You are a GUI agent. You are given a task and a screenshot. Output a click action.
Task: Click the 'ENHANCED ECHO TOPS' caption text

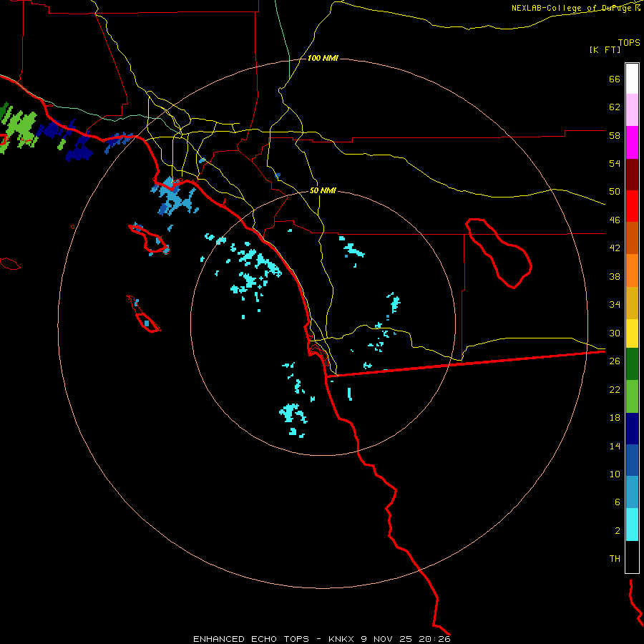pyautogui.click(x=251, y=639)
